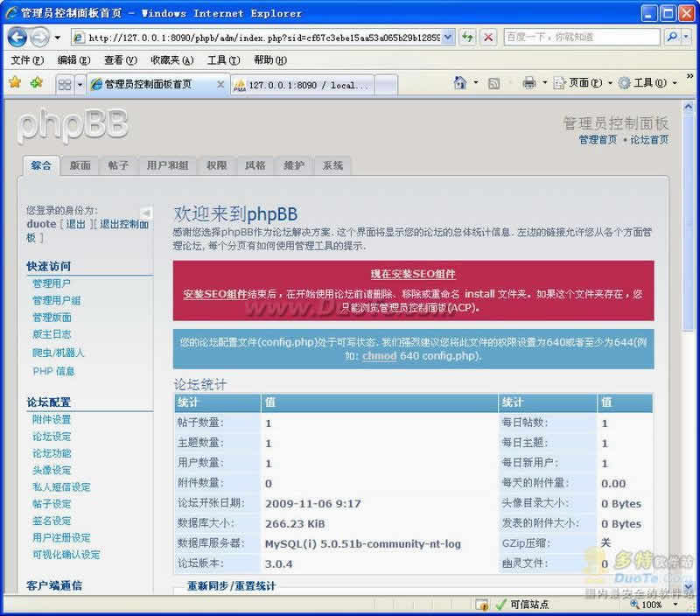Click the 爬虫/机器人 sidebar link
Screen dimensions: 700x616
pos(58,353)
